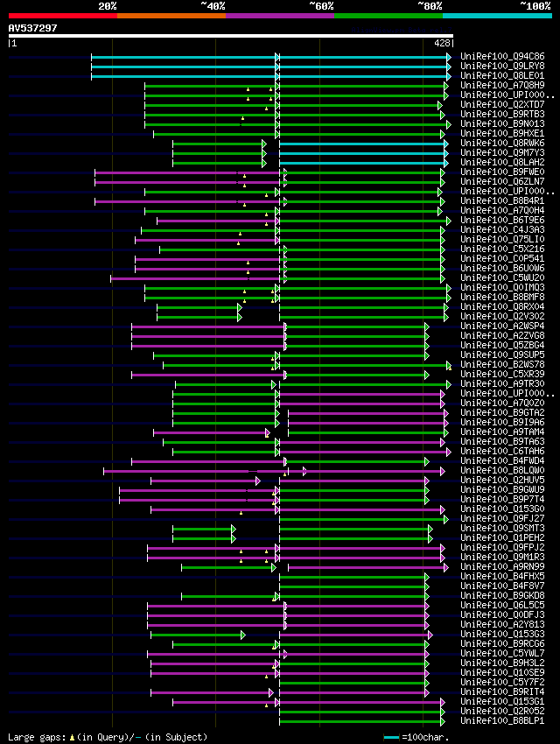Click subject name UniRef100_B6U0W6

click(x=502, y=268)
